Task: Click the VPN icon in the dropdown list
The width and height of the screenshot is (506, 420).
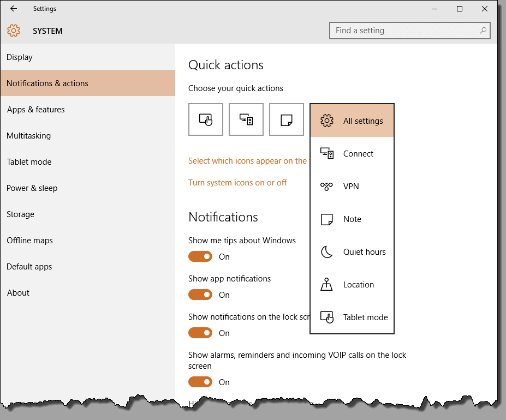Action: [326, 187]
